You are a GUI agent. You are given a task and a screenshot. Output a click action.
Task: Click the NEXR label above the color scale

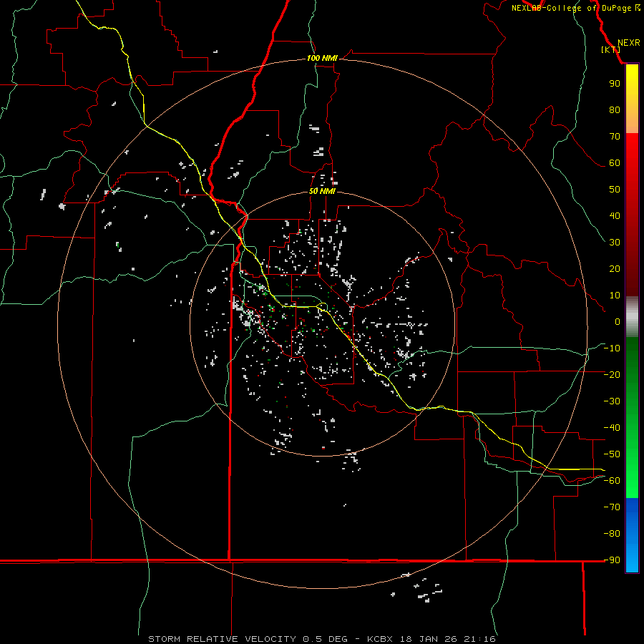click(629, 43)
